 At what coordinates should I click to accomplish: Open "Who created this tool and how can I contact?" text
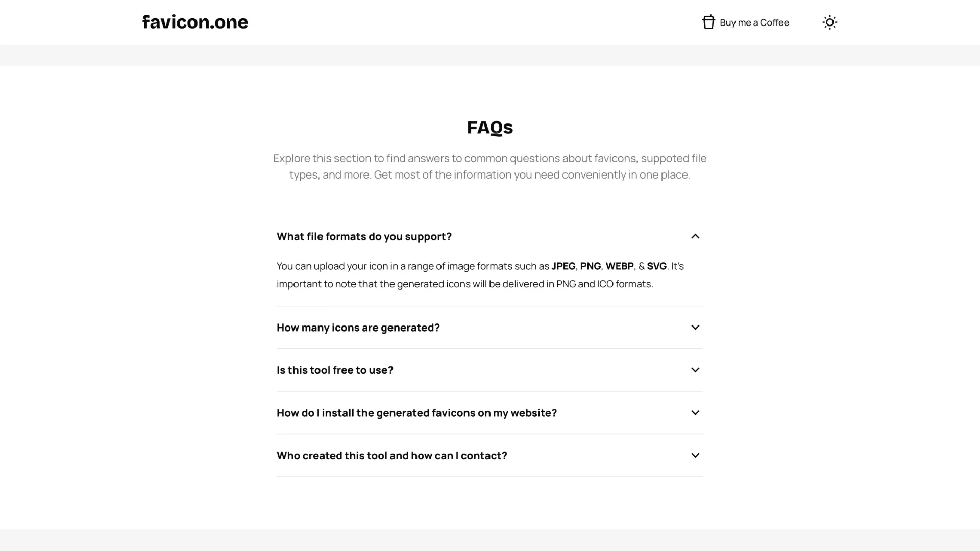coord(391,456)
